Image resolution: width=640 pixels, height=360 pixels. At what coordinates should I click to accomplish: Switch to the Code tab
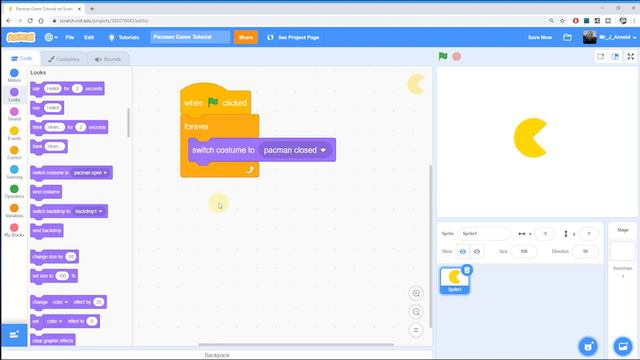(x=21, y=58)
